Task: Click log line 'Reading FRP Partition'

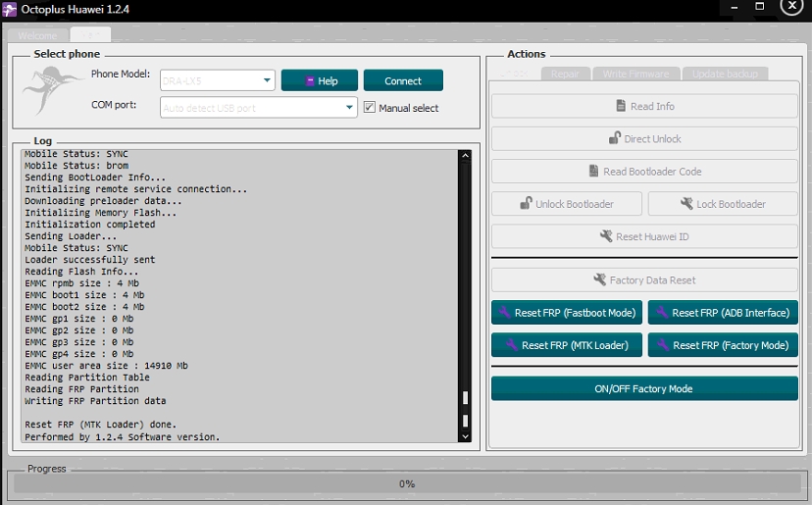Action: click(x=81, y=389)
